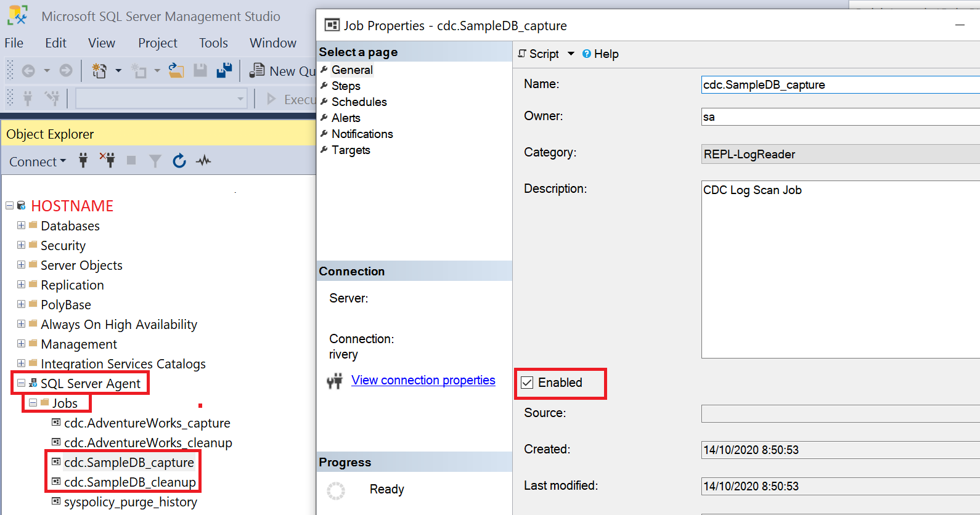Click View connection properties link
The height and width of the screenshot is (515, 980).
pos(423,380)
